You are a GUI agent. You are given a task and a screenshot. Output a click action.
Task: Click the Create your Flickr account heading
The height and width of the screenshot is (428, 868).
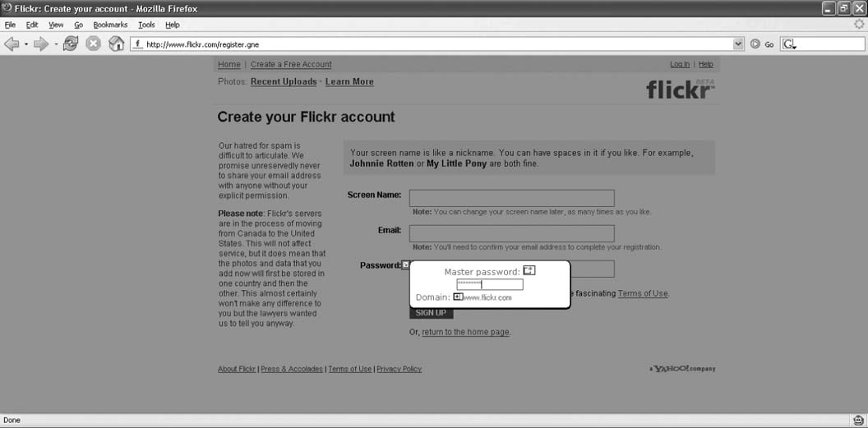coord(306,117)
